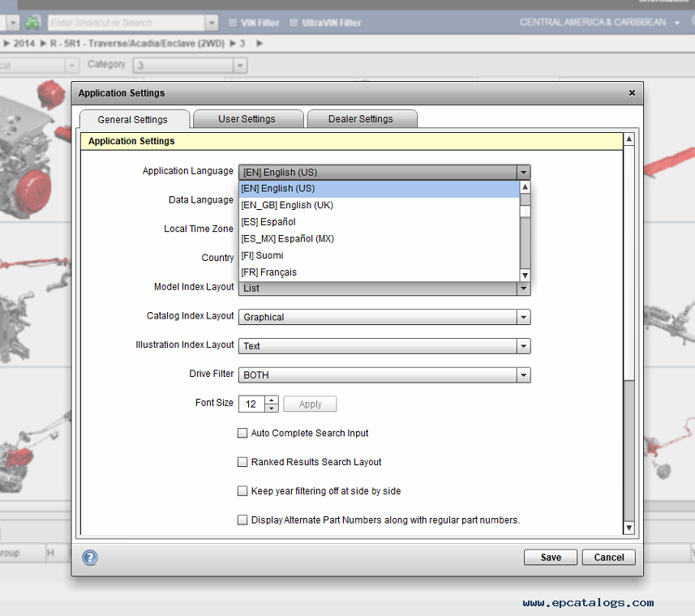Tick the Ranked Results Search Layout checkbox
Image resolution: width=695 pixels, height=616 pixels.
(242, 462)
